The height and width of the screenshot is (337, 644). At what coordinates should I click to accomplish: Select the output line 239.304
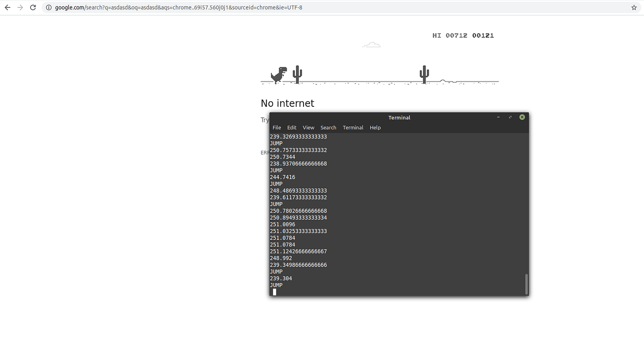coord(281,279)
